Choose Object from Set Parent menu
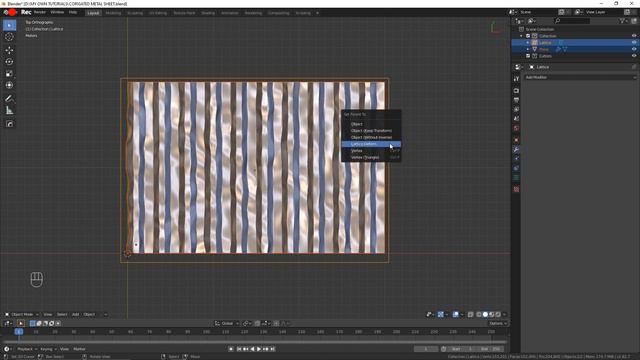The image size is (640, 360). point(371,124)
